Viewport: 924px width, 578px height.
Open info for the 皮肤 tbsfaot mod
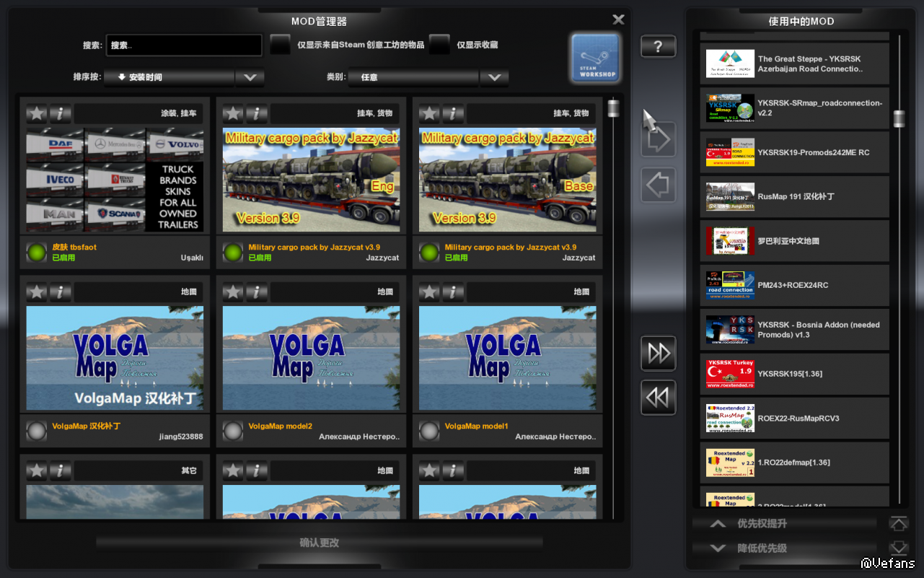coord(60,113)
